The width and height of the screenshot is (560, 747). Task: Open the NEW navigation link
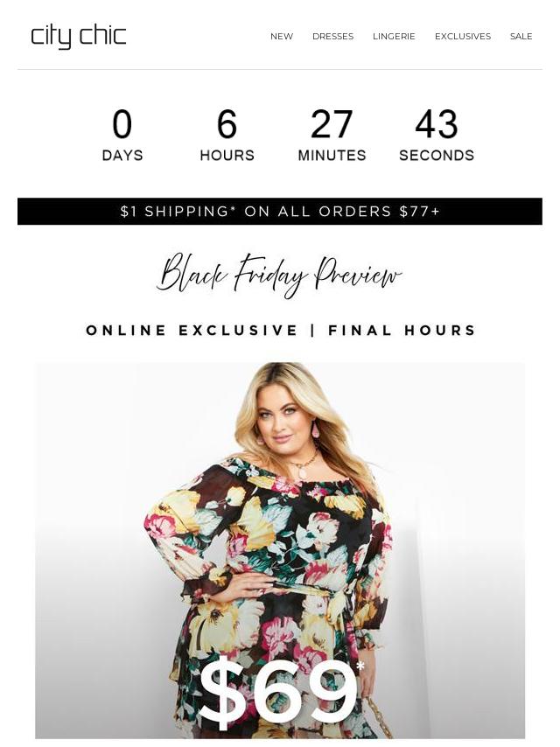coord(281,36)
